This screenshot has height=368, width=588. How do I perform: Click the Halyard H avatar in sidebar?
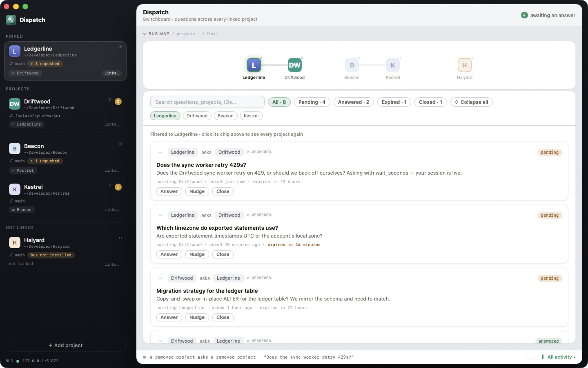coord(15,242)
